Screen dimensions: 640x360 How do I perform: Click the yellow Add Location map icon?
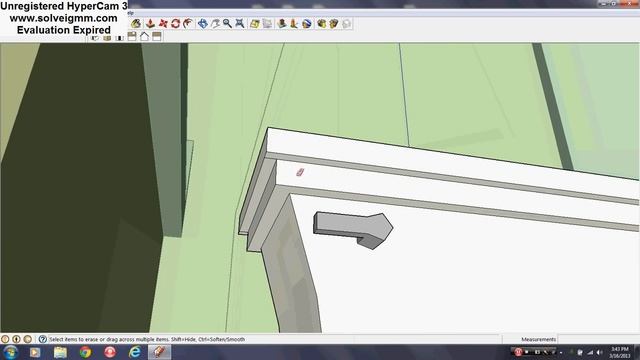tap(255, 24)
